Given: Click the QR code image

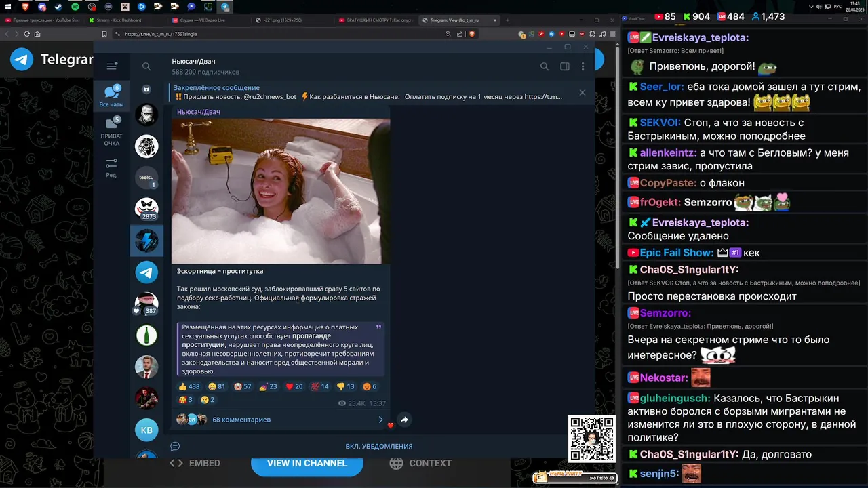Looking at the screenshot, I should click(592, 439).
